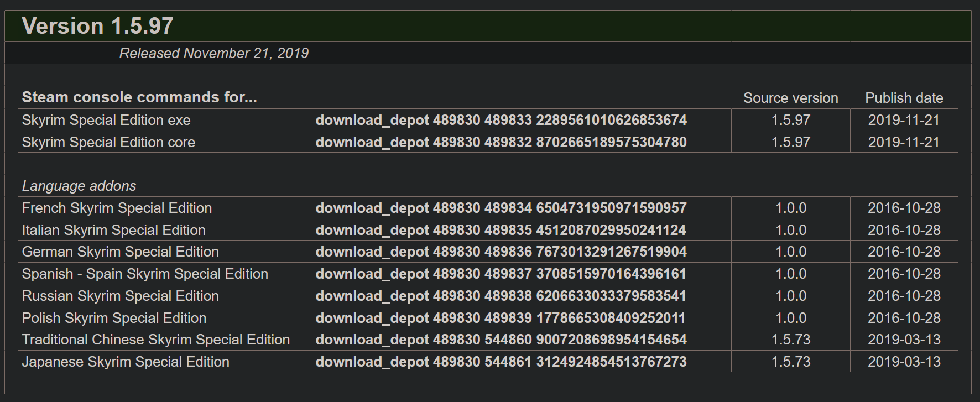Click source version 1.0.0 in Russian row
Viewport: 980px width, 402px height.
coord(791,296)
